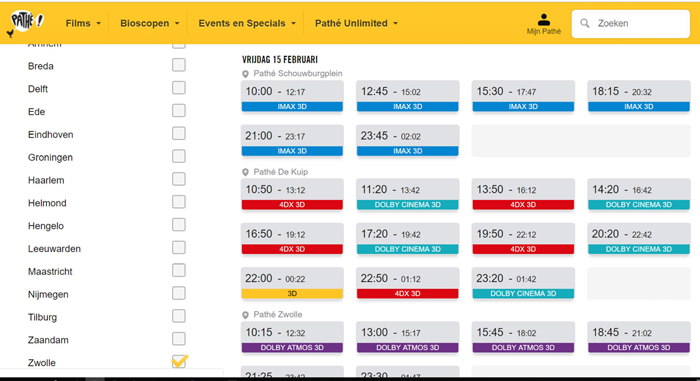This screenshot has width=700, height=381.
Task: Click the Pathé Unlimited caret arrow
Action: [396, 23]
